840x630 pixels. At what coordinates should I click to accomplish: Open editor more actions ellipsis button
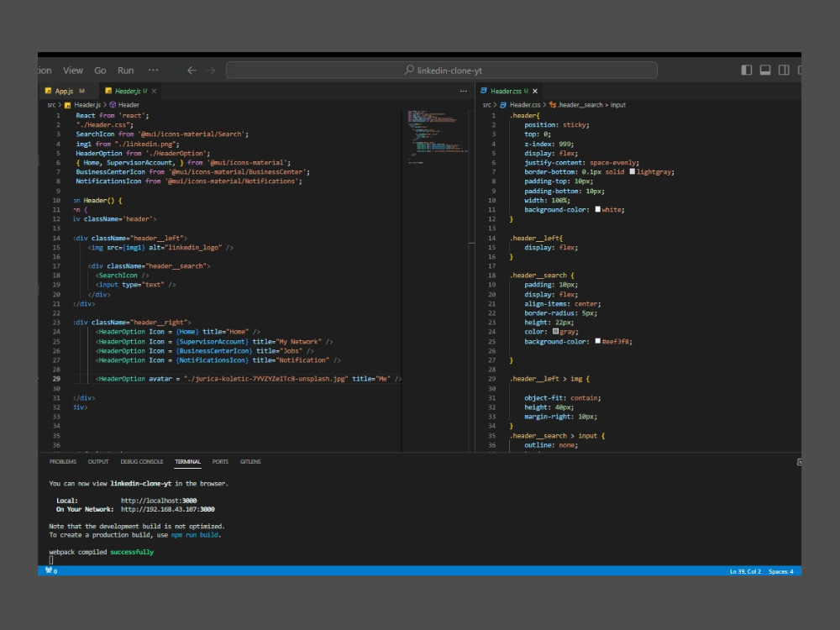pyautogui.click(x=463, y=91)
